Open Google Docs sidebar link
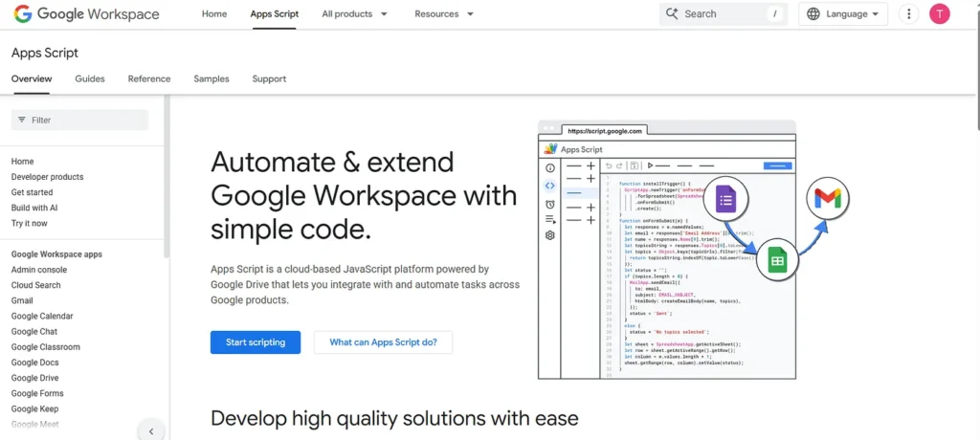980x440 pixels. pos(35,363)
